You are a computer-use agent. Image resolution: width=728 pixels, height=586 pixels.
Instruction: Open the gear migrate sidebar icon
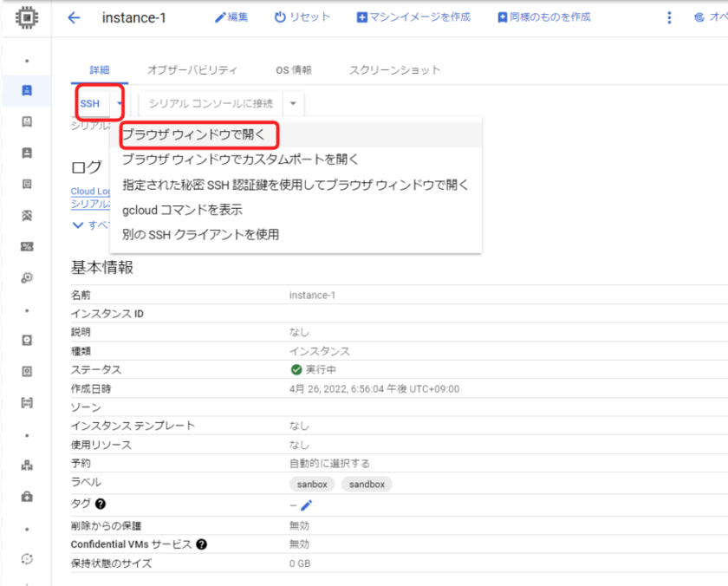(27, 277)
